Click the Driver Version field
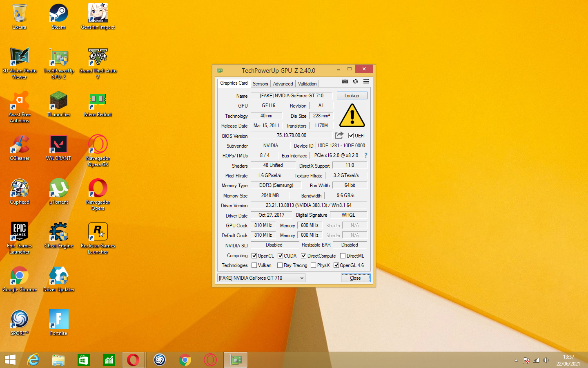This screenshot has height=368, width=588. coord(309,205)
